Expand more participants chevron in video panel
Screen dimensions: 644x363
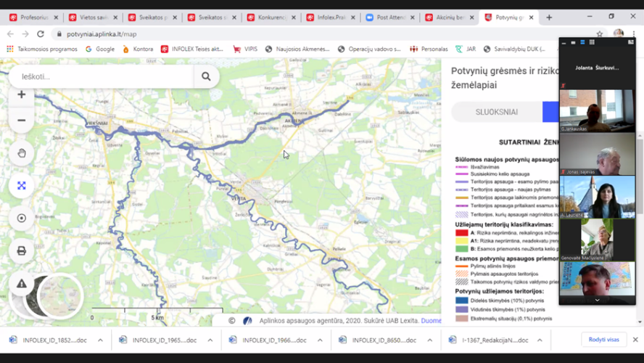[597, 301]
